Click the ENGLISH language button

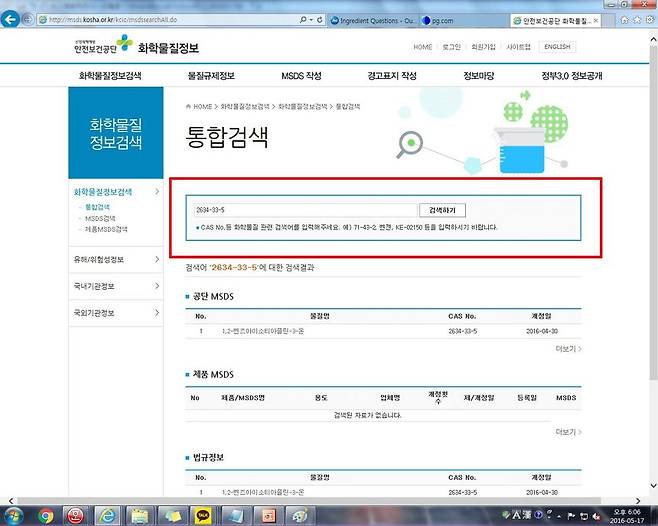[556, 47]
